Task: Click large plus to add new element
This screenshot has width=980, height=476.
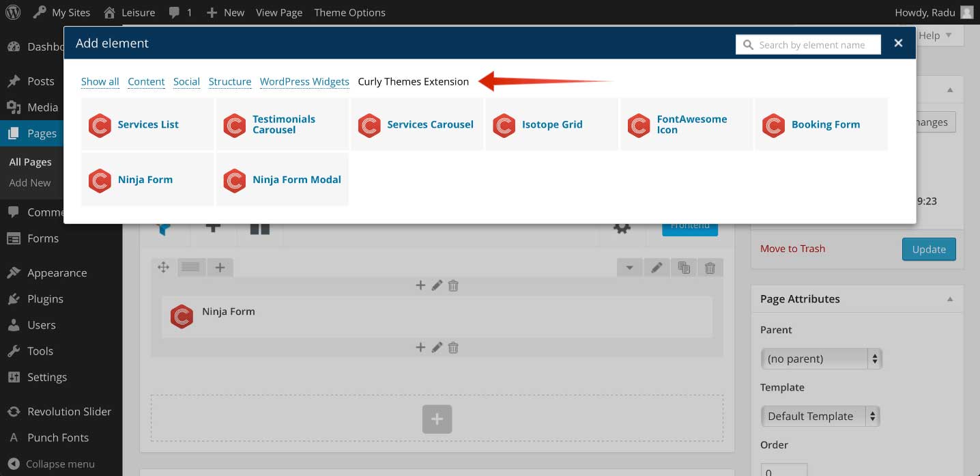Action: [437, 419]
